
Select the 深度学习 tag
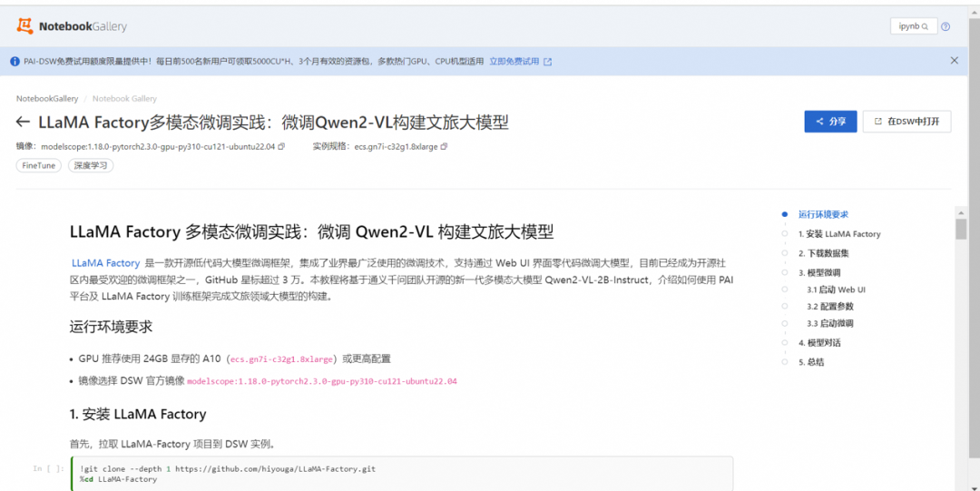coord(90,166)
